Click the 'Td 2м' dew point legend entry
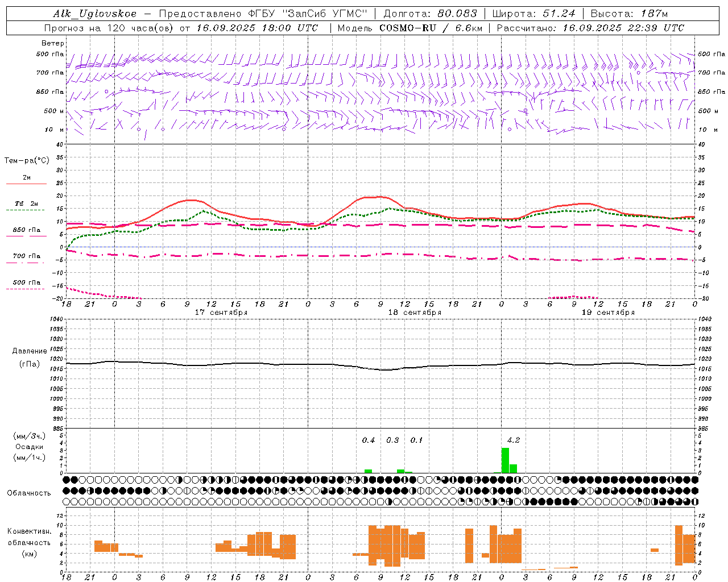 [27, 203]
